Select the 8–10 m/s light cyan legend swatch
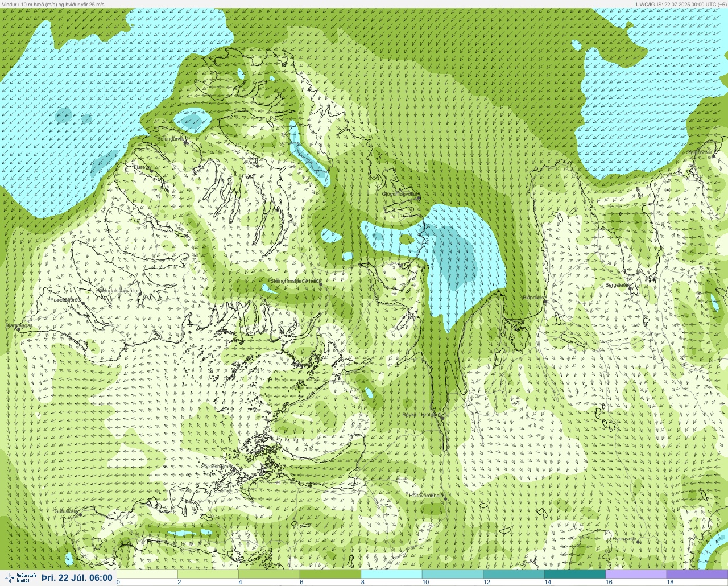The image size is (728, 586). (391, 574)
